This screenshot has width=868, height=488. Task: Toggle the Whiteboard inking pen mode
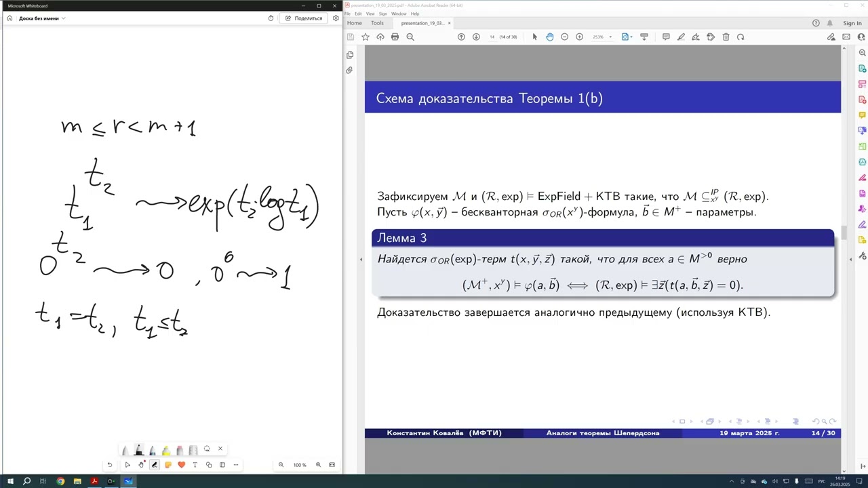pos(154,465)
